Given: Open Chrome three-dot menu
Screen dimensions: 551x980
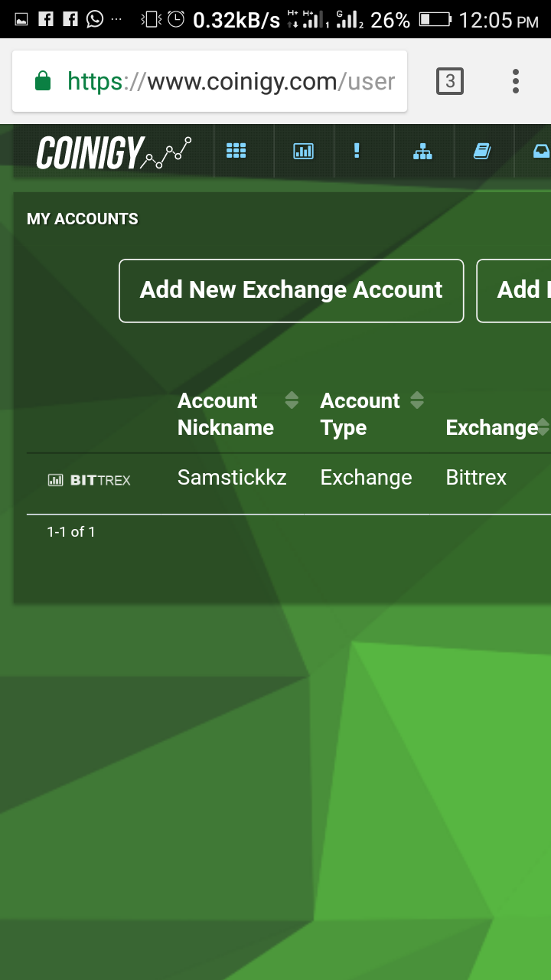Looking at the screenshot, I should tap(516, 81).
